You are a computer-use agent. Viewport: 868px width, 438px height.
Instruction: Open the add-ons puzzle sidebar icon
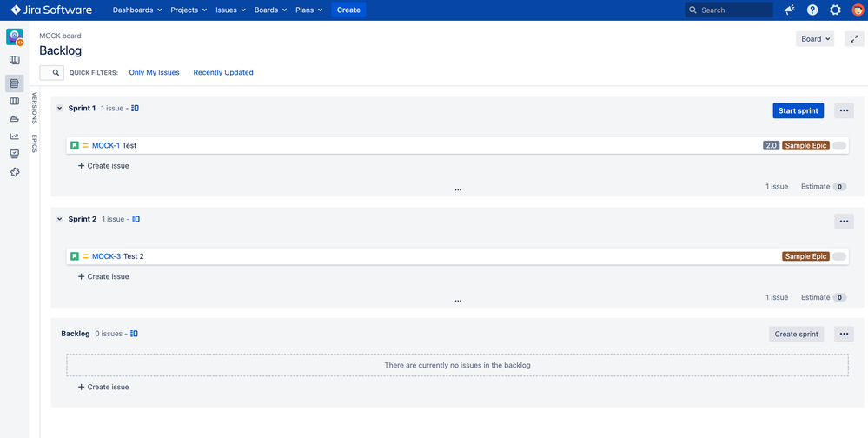tap(15, 172)
